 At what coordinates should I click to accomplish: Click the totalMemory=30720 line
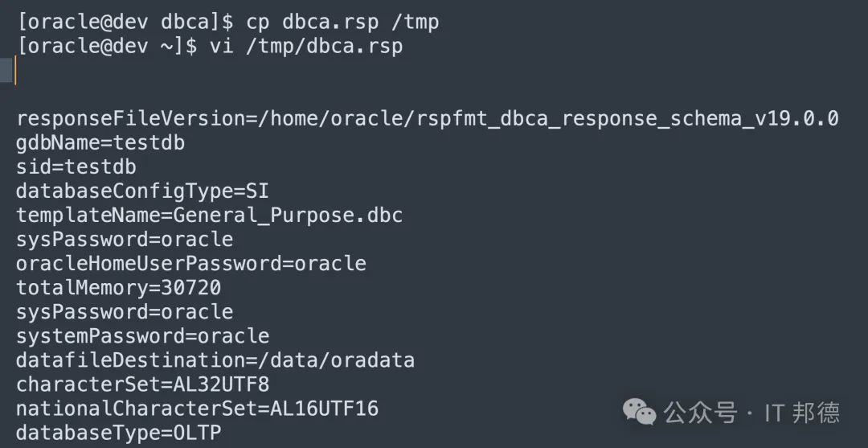[x=118, y=288]
